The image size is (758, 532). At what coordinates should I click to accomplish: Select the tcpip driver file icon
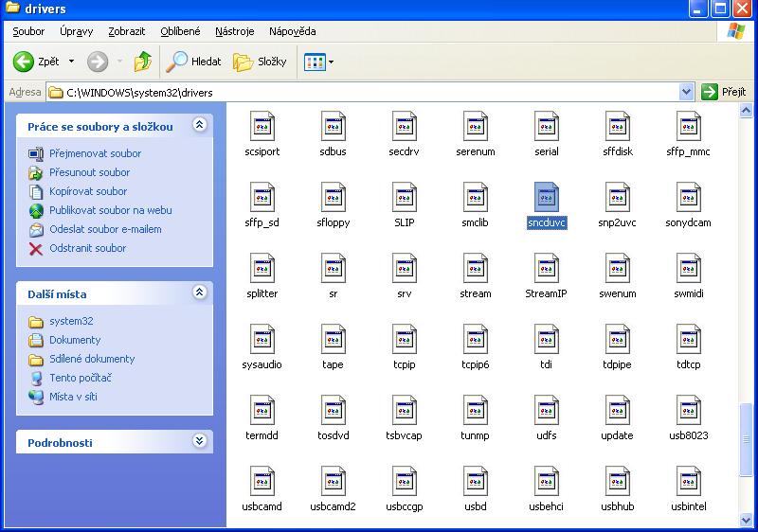point(405,338)
